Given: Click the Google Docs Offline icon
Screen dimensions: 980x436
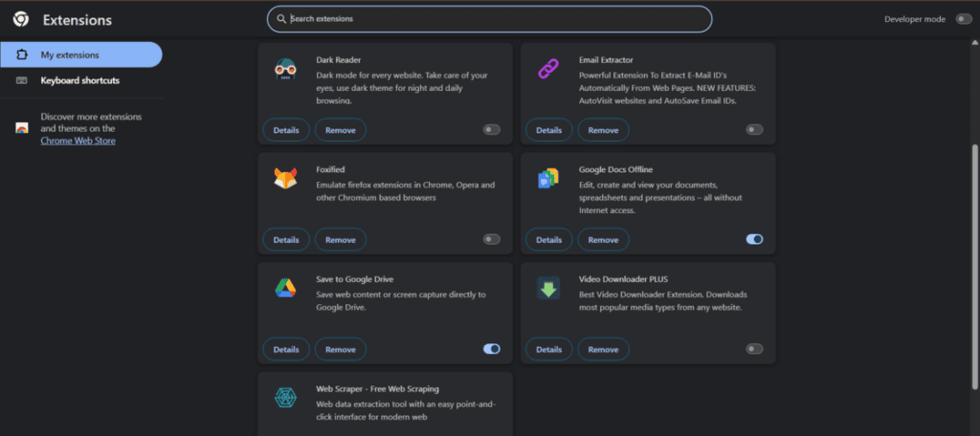Looking at the screenshot, I should tap(548, 179).
